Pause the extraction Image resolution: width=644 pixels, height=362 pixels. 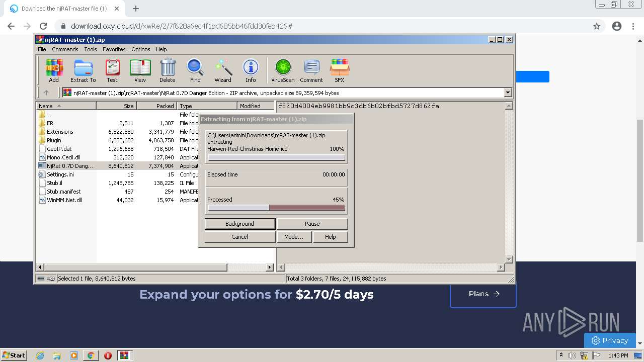tap(312, 224)
